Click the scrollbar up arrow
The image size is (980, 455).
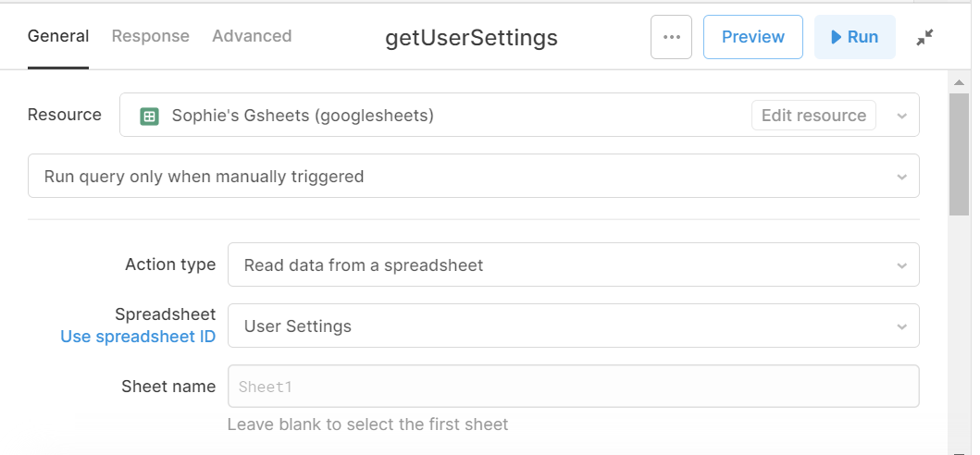pos(959,82)
